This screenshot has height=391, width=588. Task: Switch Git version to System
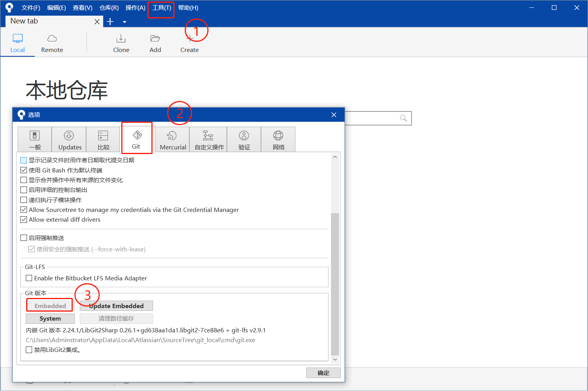click(50, 318)
